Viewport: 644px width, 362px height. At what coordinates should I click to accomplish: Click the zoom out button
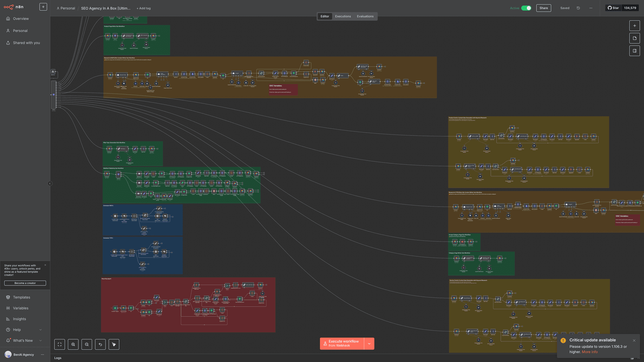(87, 344)
